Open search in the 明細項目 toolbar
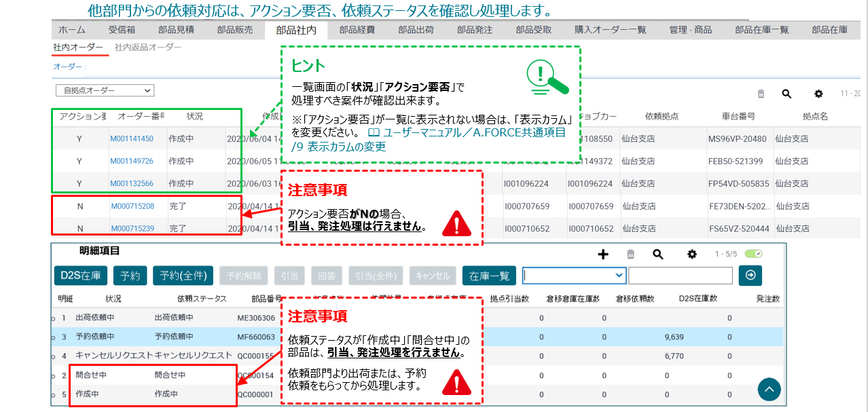 [657, 254]
